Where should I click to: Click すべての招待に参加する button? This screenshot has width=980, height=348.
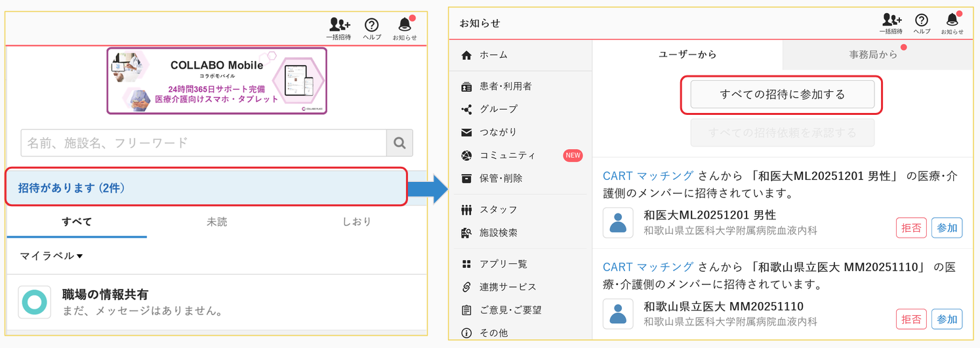tap(783, 95)
